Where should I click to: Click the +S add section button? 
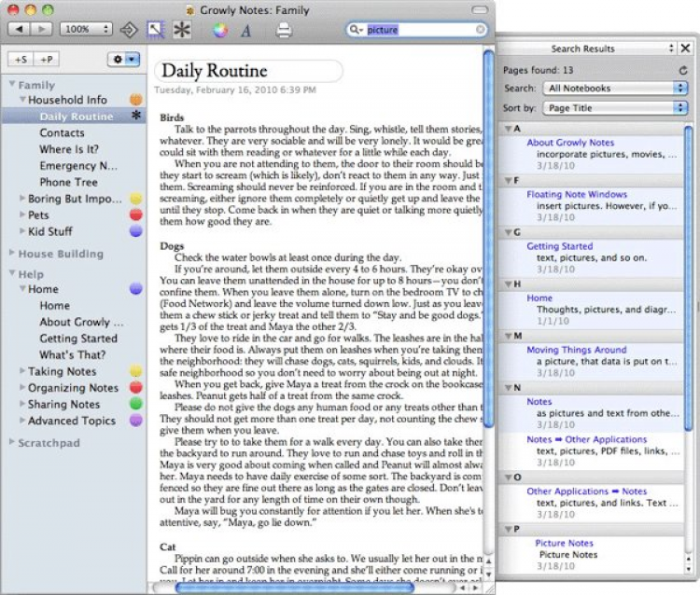21,59
